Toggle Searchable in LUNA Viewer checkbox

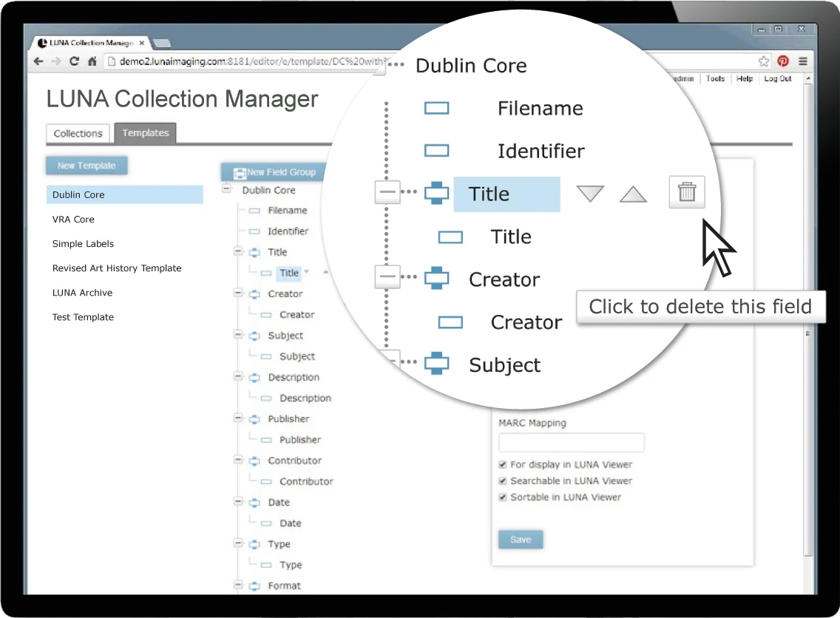pyautogui.click(x=503, y=481)
